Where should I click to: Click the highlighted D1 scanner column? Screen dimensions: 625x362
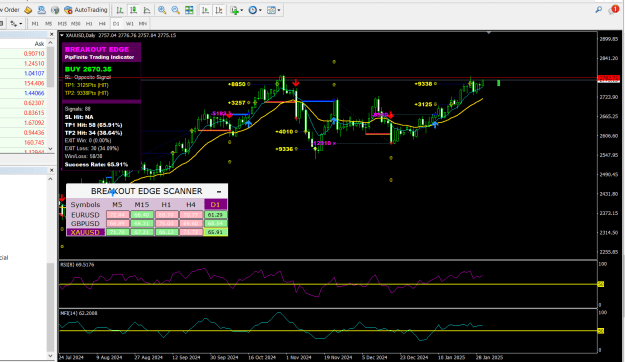(215, 205)
